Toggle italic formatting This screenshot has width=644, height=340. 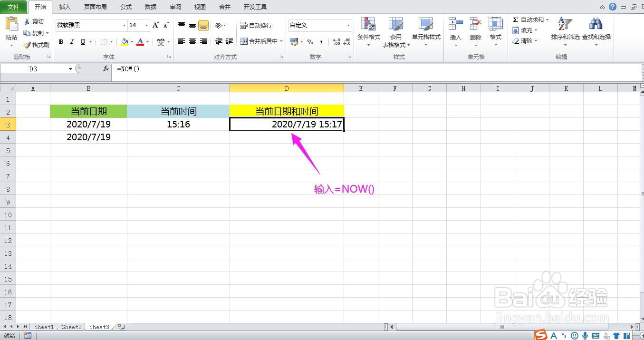point(72,42)
